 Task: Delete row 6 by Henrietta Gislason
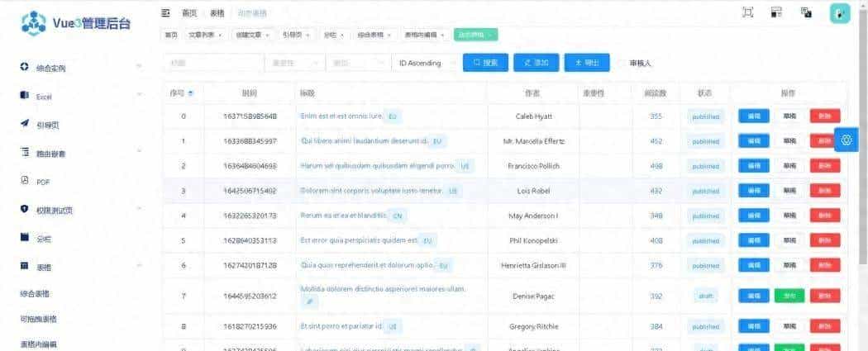click(825, 265)
